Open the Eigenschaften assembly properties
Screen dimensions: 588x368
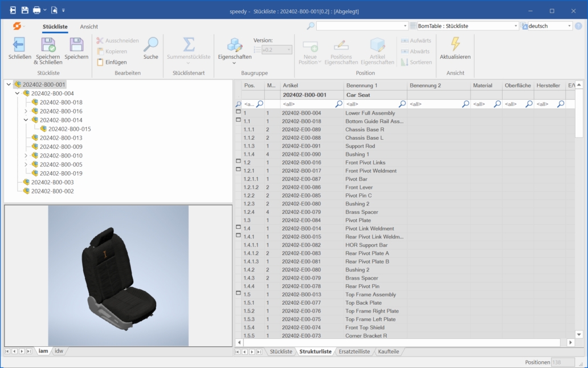point(235,45)
